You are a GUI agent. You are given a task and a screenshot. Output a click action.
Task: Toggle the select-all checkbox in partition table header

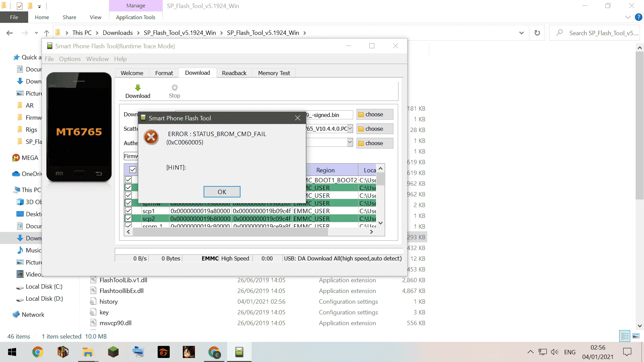click(133, 170)
